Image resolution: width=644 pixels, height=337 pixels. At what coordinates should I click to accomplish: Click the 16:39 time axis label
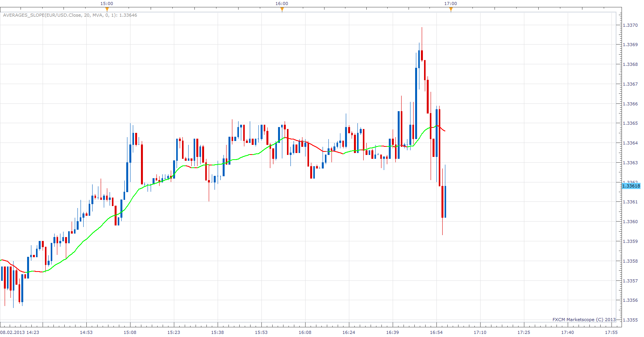click(393, 332)
